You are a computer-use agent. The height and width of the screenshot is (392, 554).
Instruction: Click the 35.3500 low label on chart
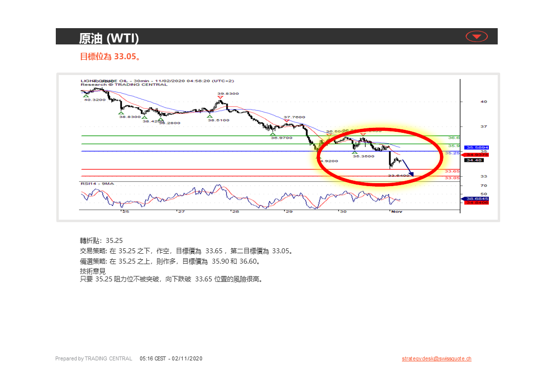(x=363, y=156)
